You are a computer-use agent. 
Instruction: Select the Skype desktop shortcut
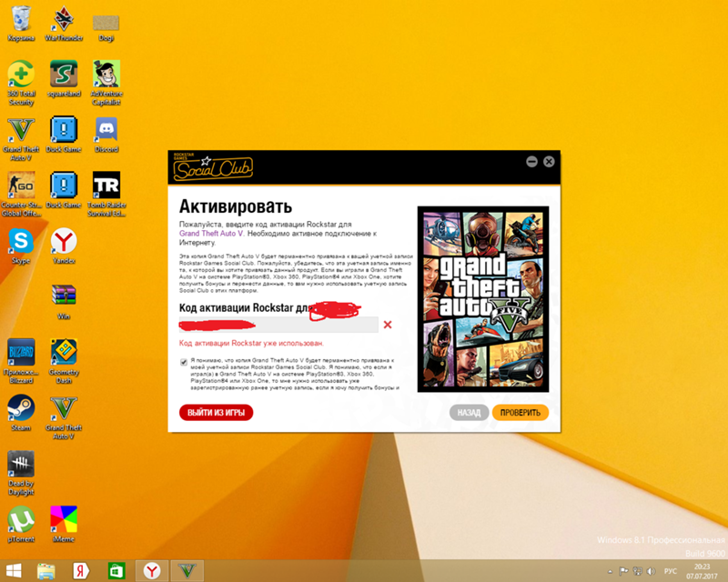(21, 246)
